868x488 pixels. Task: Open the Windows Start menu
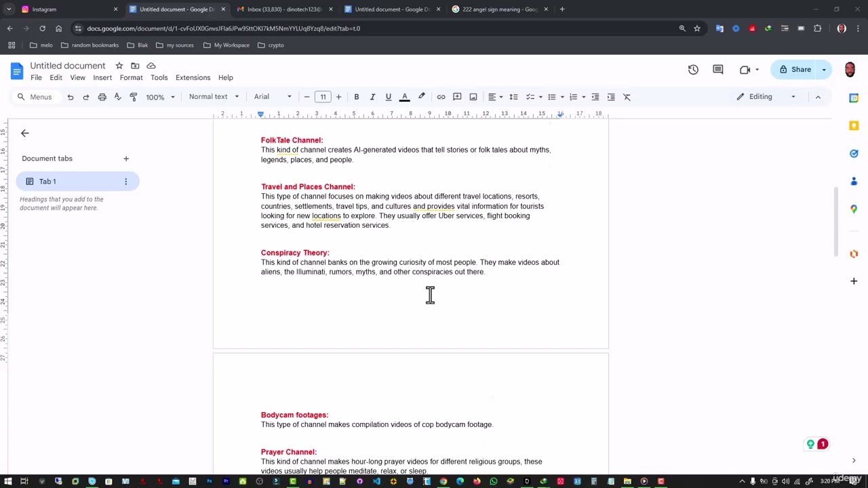(x=8, y=481)
